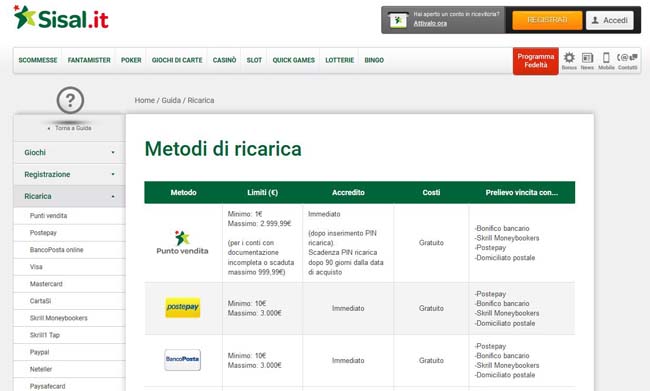650x391 pixels.
Task: Click the Programma Fedeltà button
Action: click(x=536, y=61)
